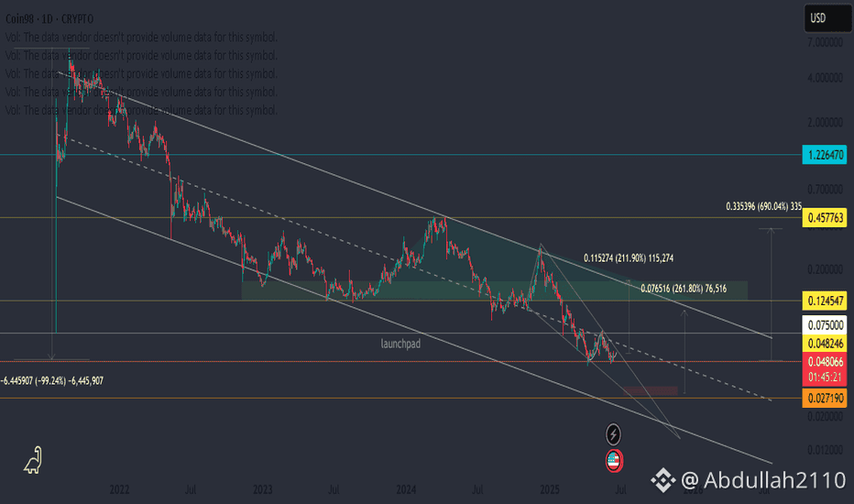Image resolution: width=854 pixels, height=504 pixels.
Task: Select the 0.027190 orange price label
Action: 825,399
